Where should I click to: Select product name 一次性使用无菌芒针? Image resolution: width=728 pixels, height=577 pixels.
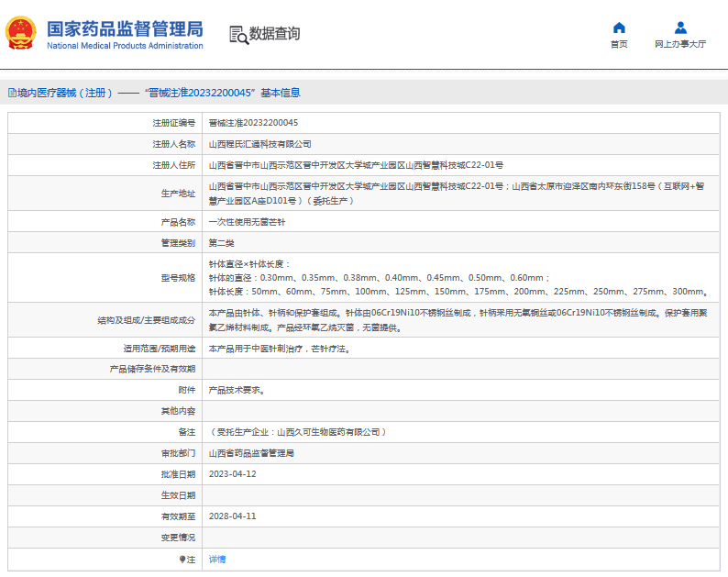[x=247, y=222]
